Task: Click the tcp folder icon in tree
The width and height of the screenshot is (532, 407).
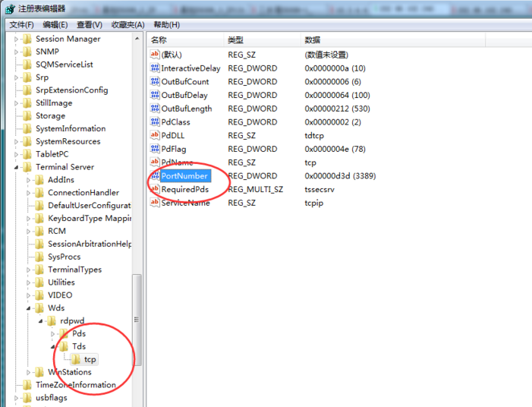Action: point(76,359)
